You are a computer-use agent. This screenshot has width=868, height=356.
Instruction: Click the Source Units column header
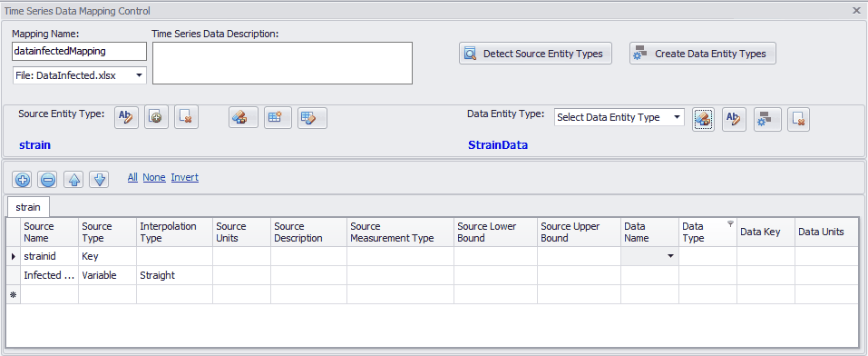(x=241, y=232)
